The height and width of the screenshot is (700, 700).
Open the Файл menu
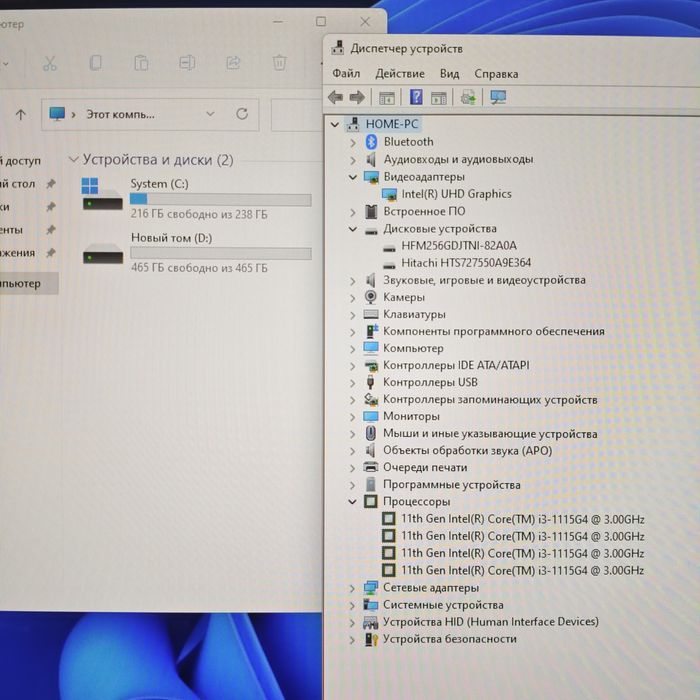pos(346,73)
